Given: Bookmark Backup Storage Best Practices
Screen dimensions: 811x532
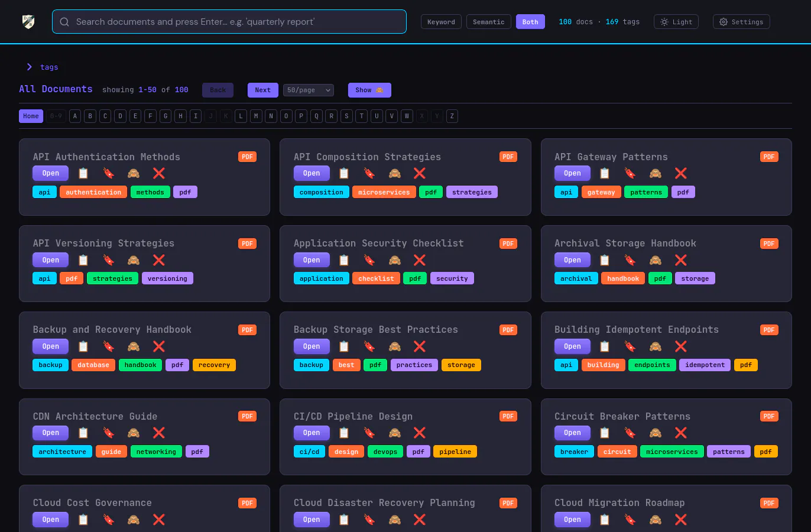Looking at the screenshot, I should coord(369,346).
